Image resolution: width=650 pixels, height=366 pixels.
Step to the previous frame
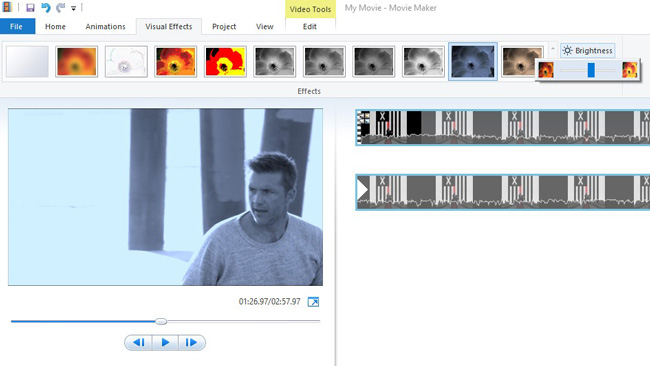coord(139,342)
